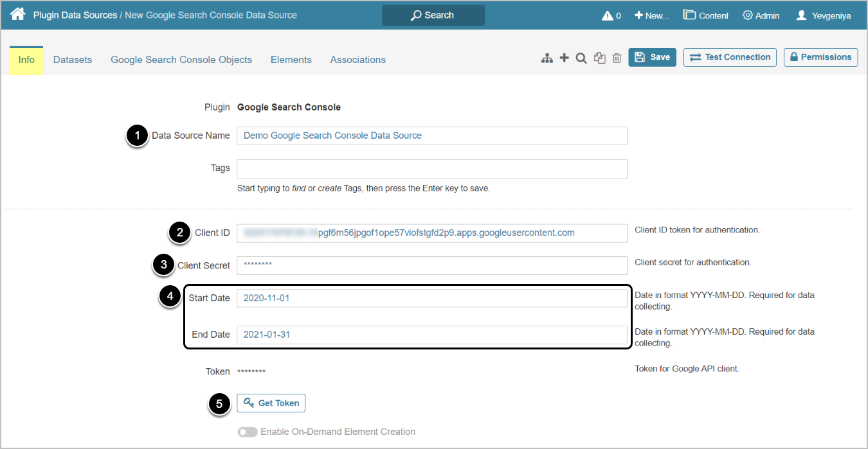Viewport: 868px width, 449px height.
Task: Click the Test Connection button
Action: coord(730,57)
